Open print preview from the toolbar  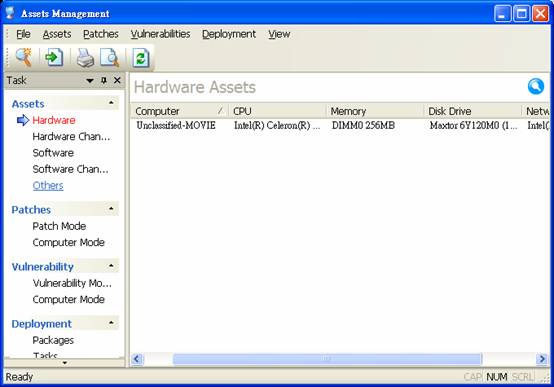coord(109,58)
